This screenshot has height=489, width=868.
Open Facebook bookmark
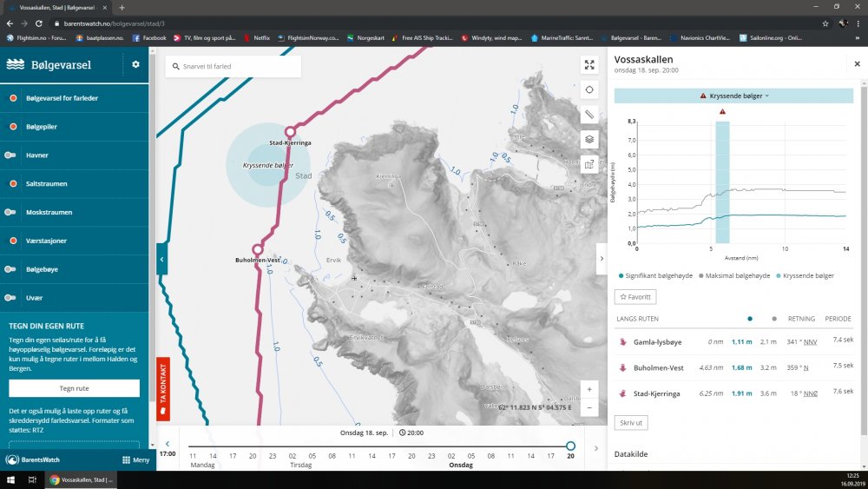[x=149, y=38]
